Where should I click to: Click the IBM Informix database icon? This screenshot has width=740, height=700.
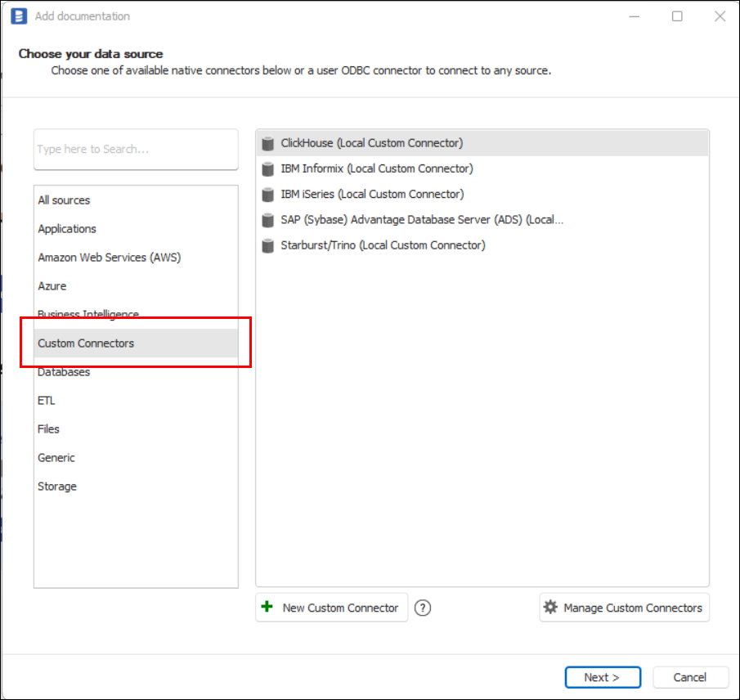267,169
